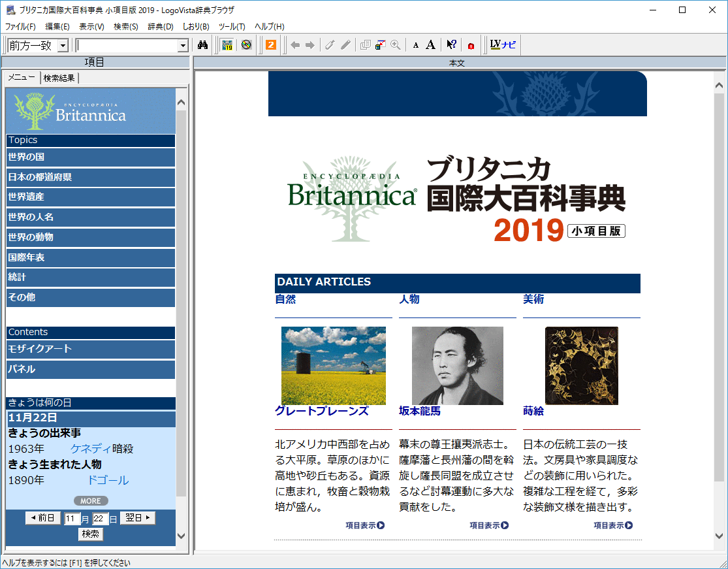Click the Great Plains field thumbnail
This screenshot has width=728, height=569.
(x=334, y=366)
